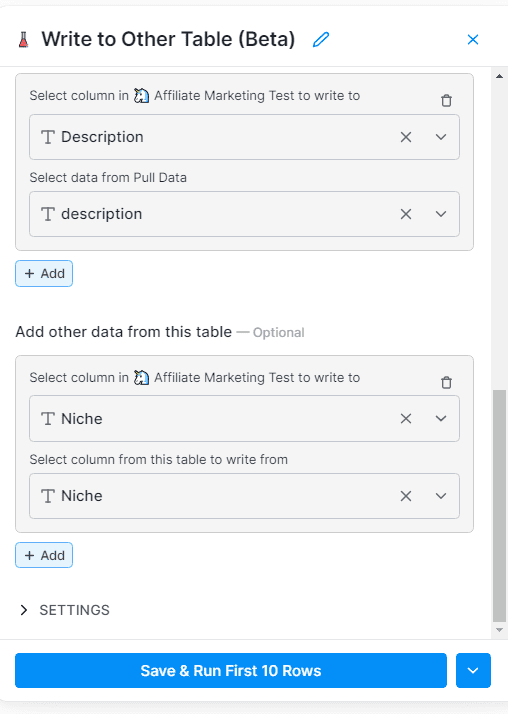Click the pencil icon to rename action
The image size is (508, 714).
point(321,40)
